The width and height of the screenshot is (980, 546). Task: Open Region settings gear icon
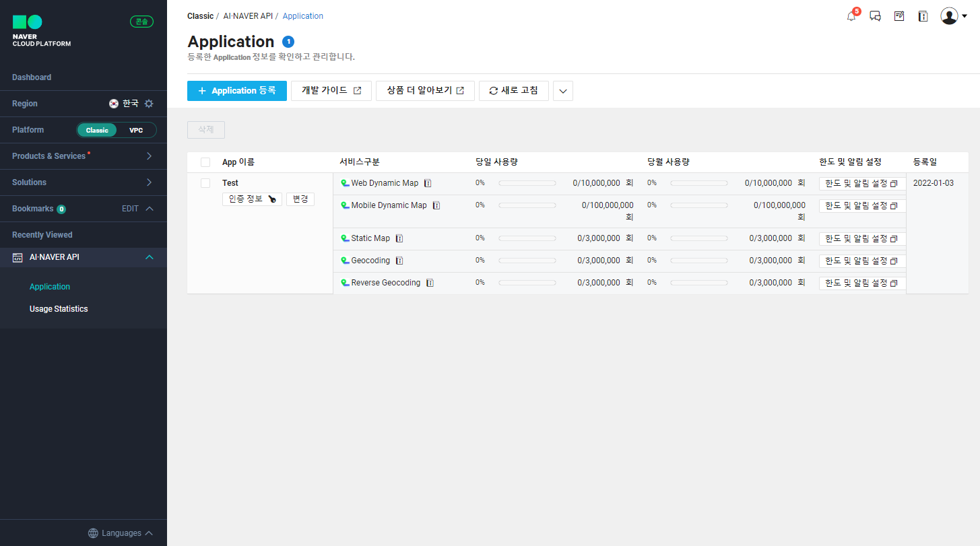coord(149,104)
